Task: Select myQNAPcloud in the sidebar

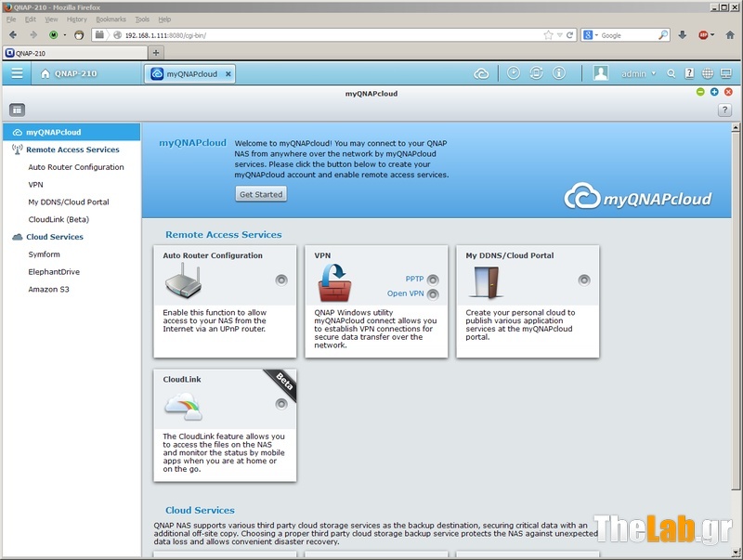Action: [72, 132]
